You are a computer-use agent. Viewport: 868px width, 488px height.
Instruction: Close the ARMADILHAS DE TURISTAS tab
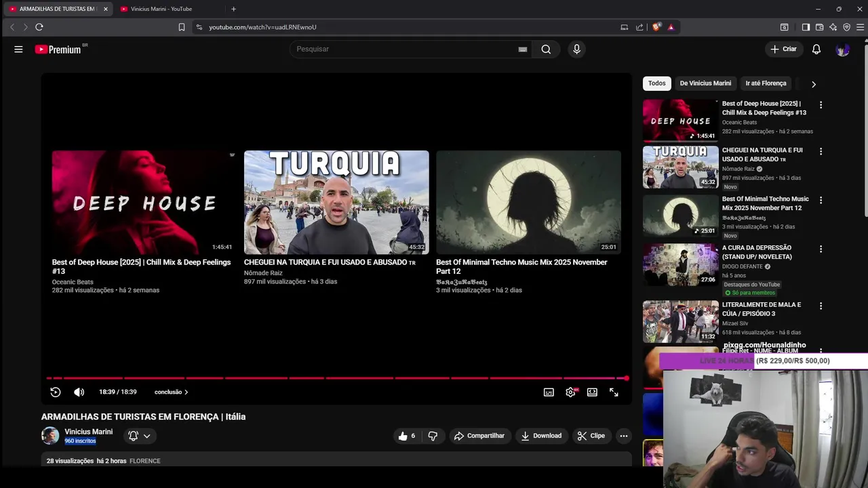(105, 9)
